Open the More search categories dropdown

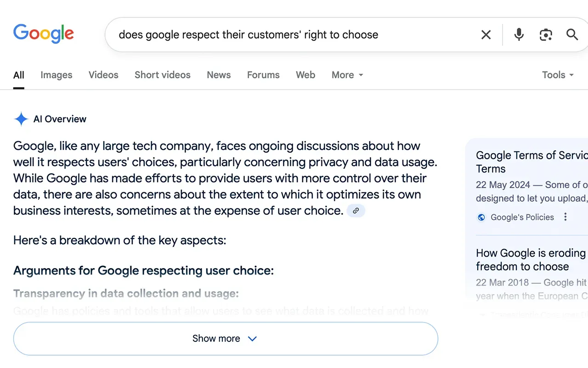(x=347, y=75)
